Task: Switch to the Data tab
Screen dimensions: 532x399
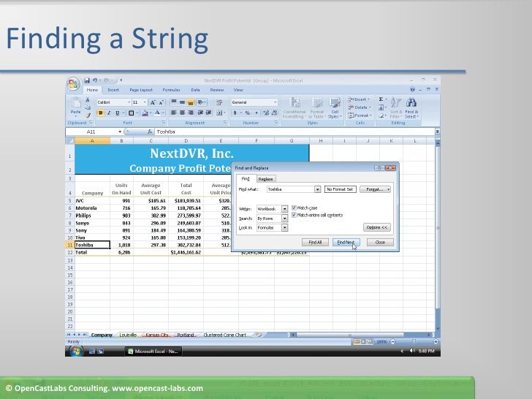Action: pyautogui.click(x=195, y=90)
